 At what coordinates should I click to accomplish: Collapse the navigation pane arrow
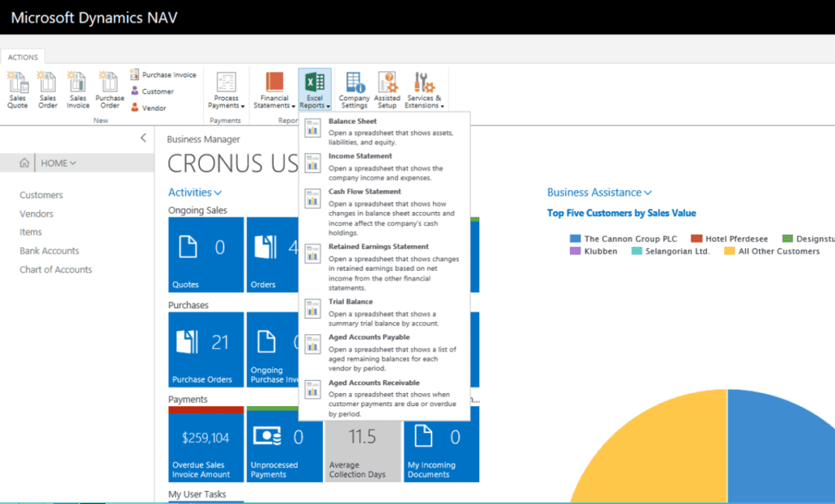(x=144, y=138)
